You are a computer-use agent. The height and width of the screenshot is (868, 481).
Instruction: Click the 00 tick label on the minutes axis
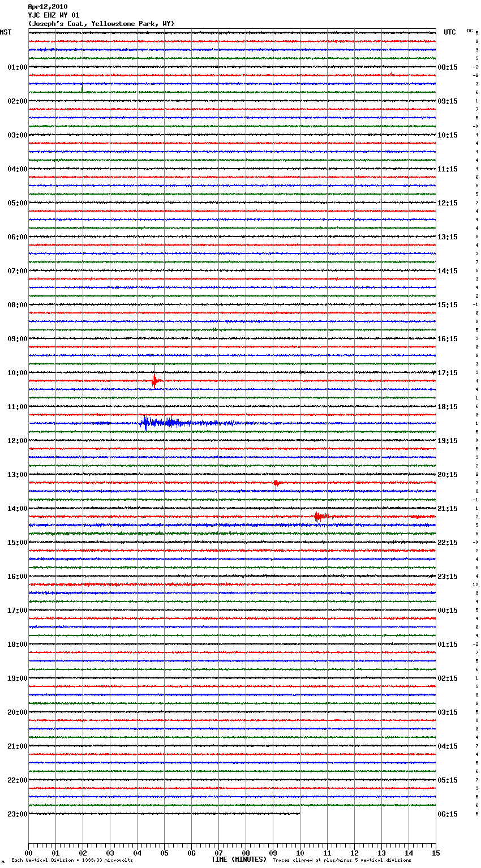[28, 853]
